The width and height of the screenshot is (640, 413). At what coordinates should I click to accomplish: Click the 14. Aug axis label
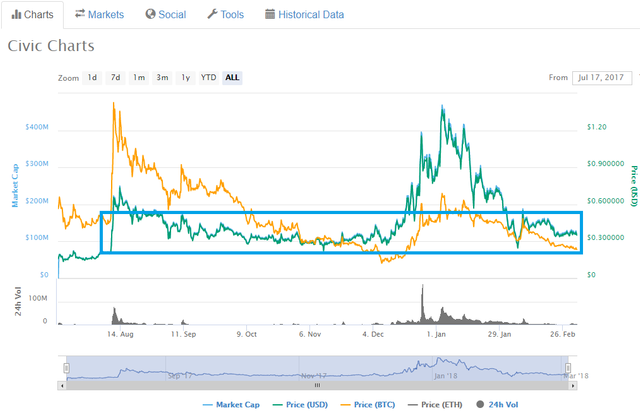tap(120, 334)
